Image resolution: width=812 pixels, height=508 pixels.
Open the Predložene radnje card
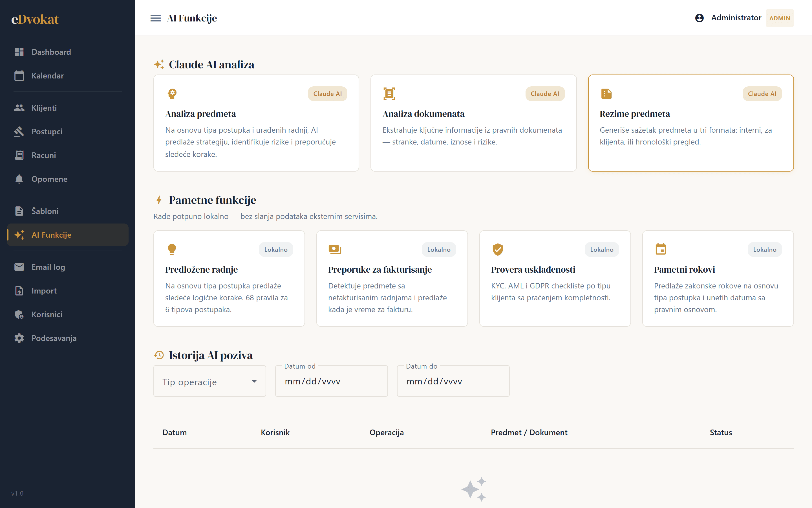click(x=229, y=279)
